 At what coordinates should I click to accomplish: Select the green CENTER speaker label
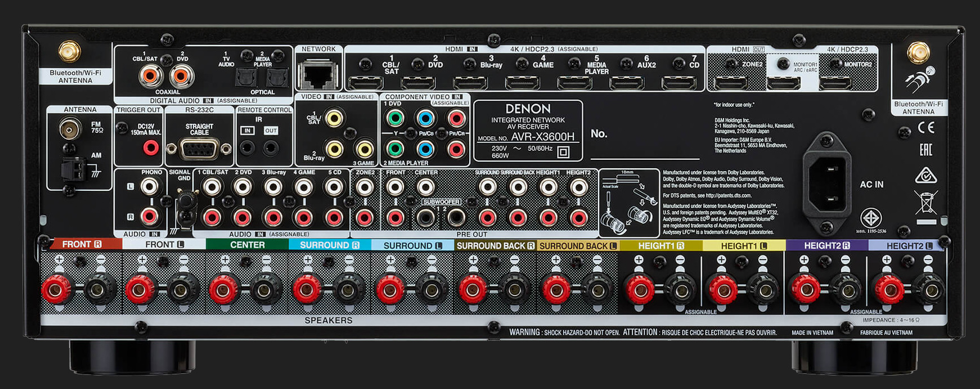[247, 245]
